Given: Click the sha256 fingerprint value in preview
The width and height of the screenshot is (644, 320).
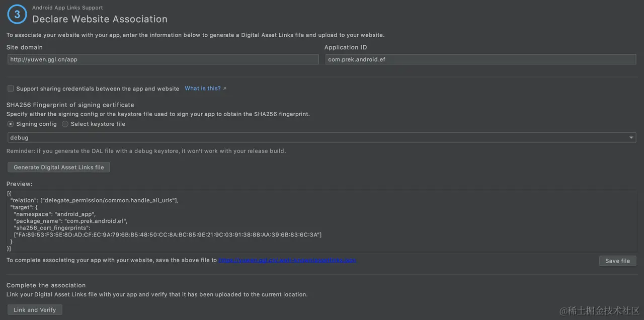Looking at the screenshot, I should (168, 234).
